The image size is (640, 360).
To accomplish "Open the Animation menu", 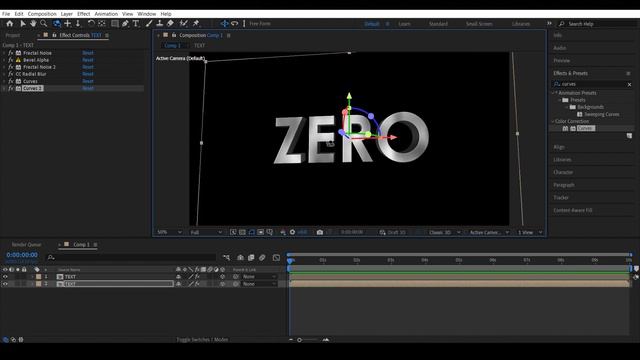I will pyautogui.click(x=106, y=14).
